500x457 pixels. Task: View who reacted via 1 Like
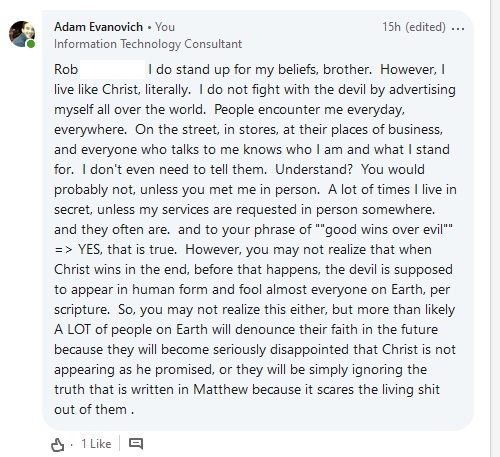pos(96,444)
